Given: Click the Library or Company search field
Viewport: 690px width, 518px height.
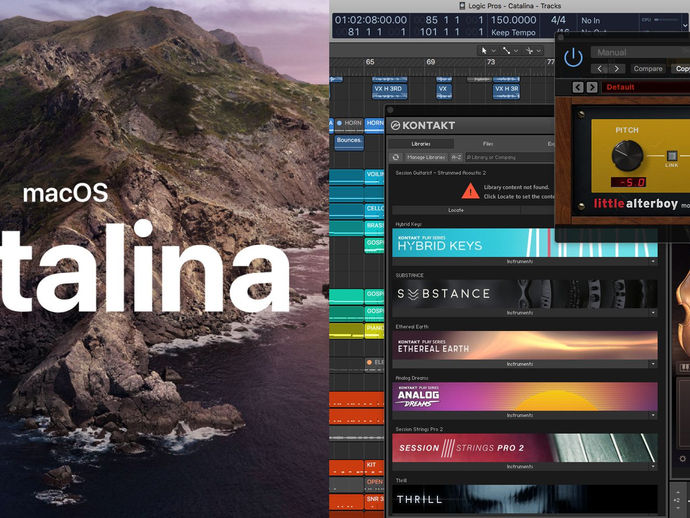Looking at the screenshot, I should [x=509, y=157].
